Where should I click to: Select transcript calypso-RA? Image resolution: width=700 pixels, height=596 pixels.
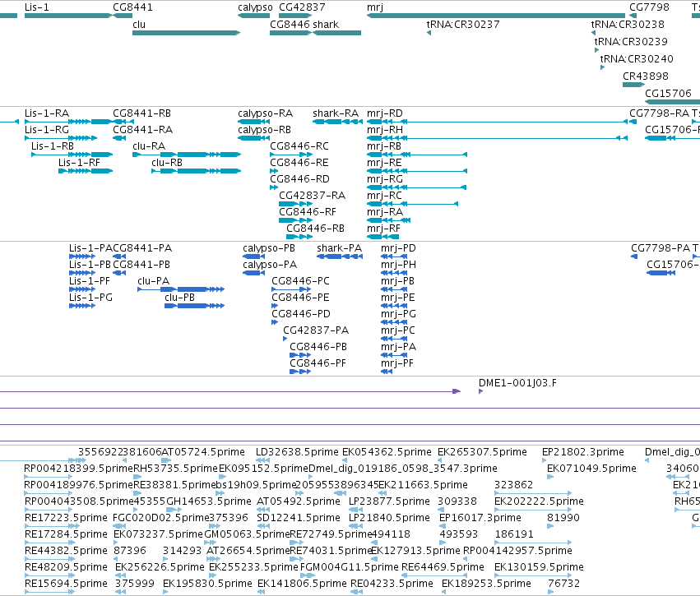click(x=253, y=122)
